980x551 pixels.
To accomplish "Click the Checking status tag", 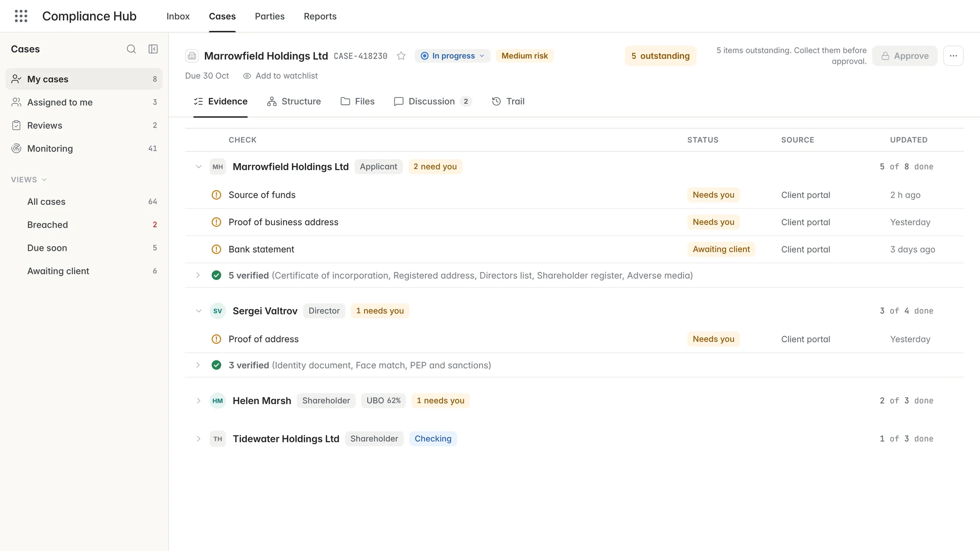I will click(433, 439).
